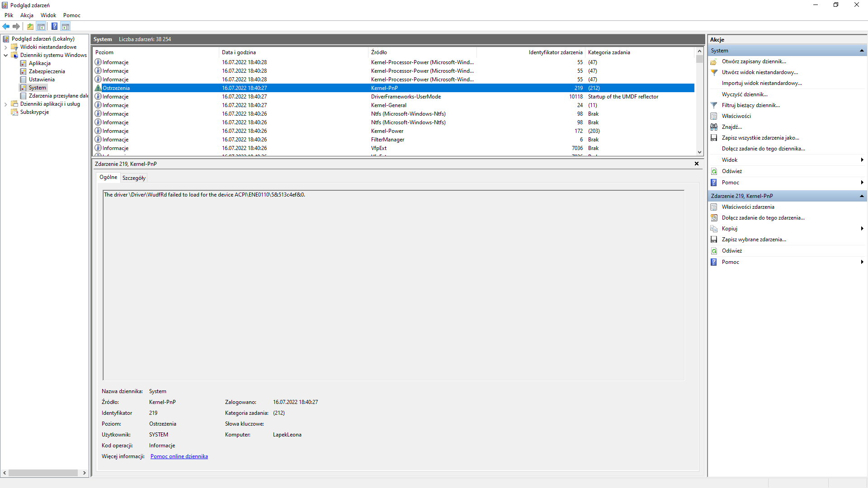Switch to the Ogólne tab
Viewport: 868px width, 488px height.
click(x=108, y=177)
